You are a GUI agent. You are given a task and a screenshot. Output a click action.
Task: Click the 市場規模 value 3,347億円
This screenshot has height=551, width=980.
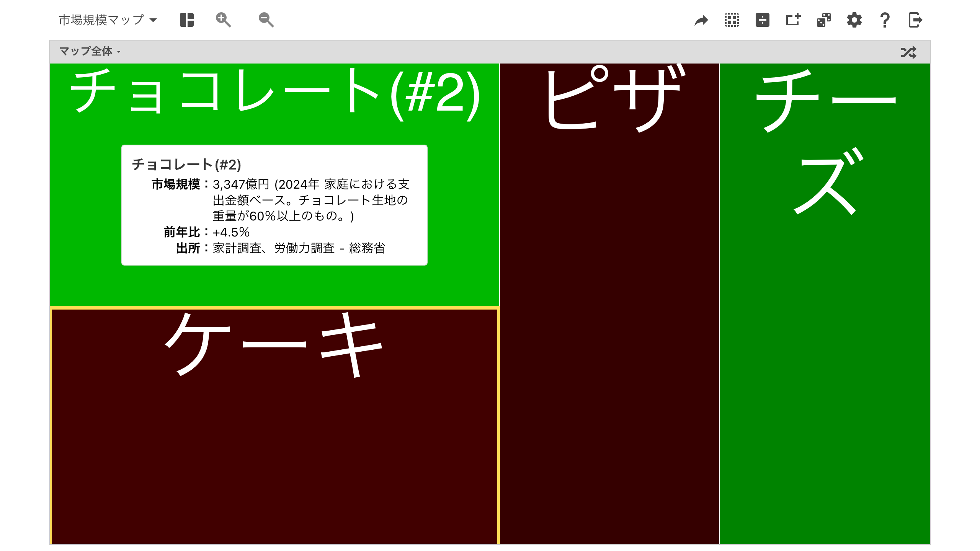click(x=241, y=184)
